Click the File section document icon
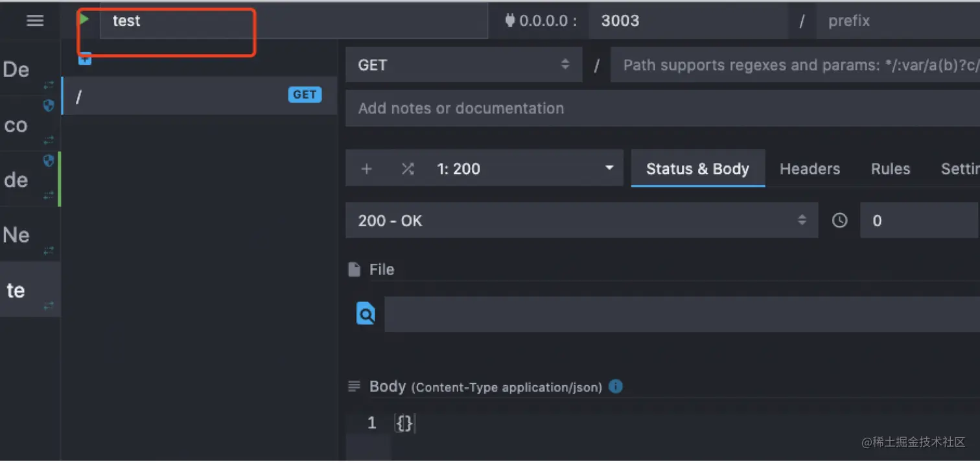 click(354, 269)
